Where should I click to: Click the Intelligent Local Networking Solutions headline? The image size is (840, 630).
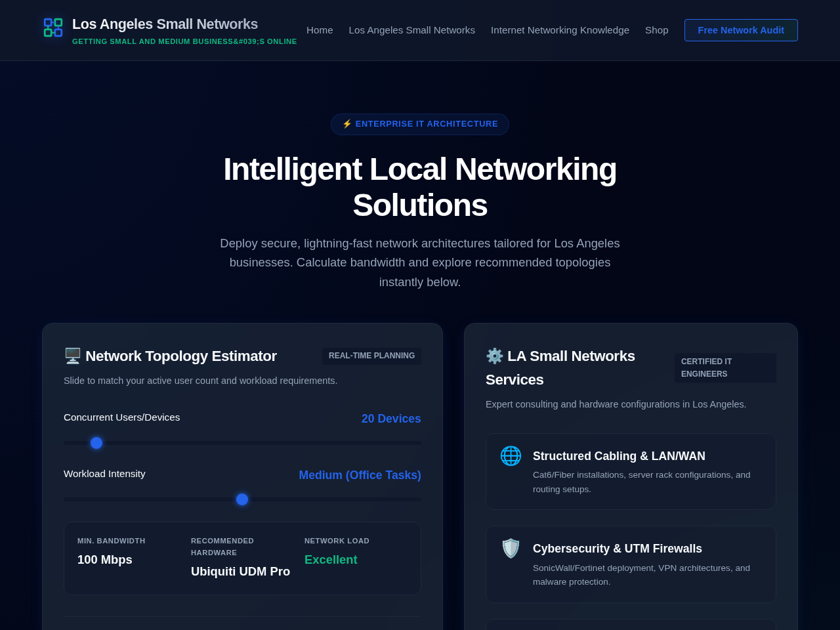pyautogui.click(x=420, y=187)
